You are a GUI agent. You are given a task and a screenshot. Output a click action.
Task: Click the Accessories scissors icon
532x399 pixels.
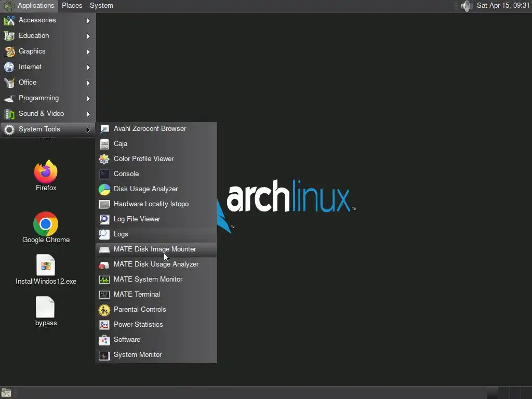click(x=9, y=20)
